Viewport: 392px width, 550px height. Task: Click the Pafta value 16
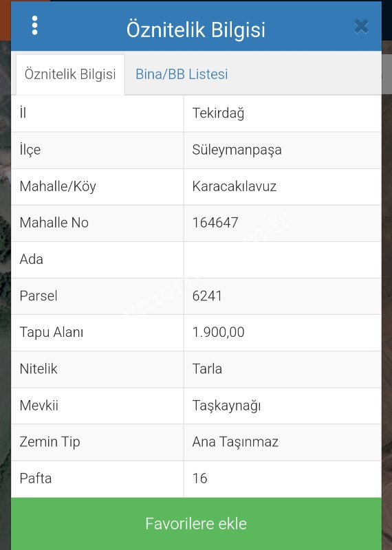(x=199, y=478)
